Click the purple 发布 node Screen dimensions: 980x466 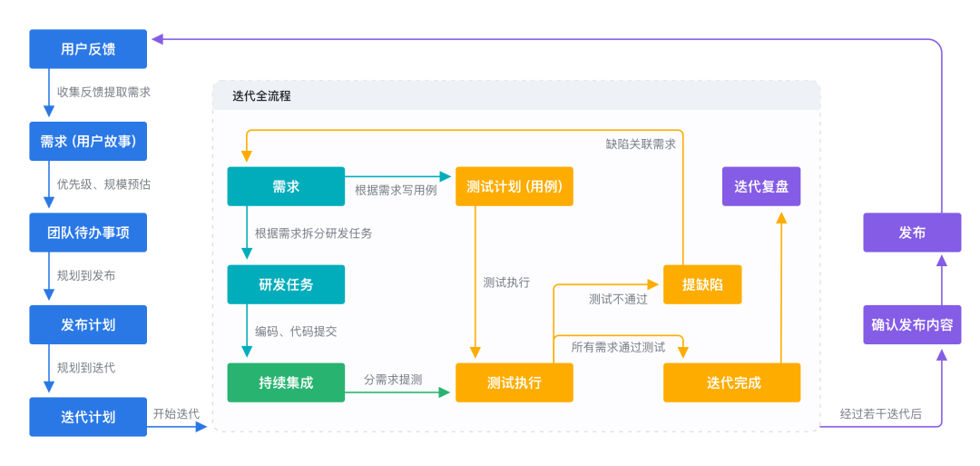pos(912,233)
